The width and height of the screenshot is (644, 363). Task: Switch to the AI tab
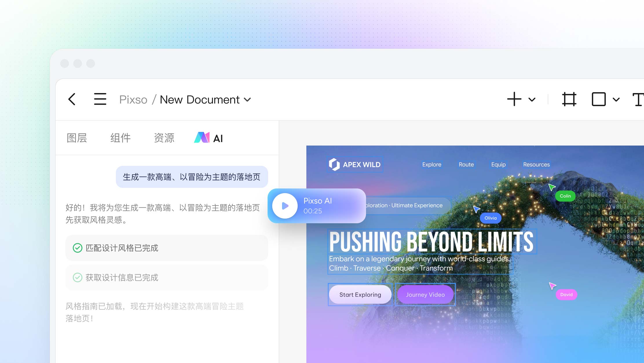(208, 138)
